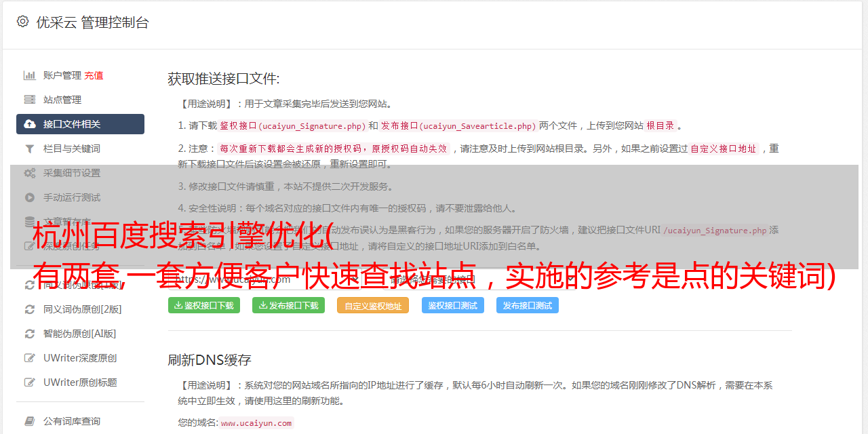The image size is (868, 434).
Task: Open UWriter原创标题 in the sidebar
Action: [80, 382]
